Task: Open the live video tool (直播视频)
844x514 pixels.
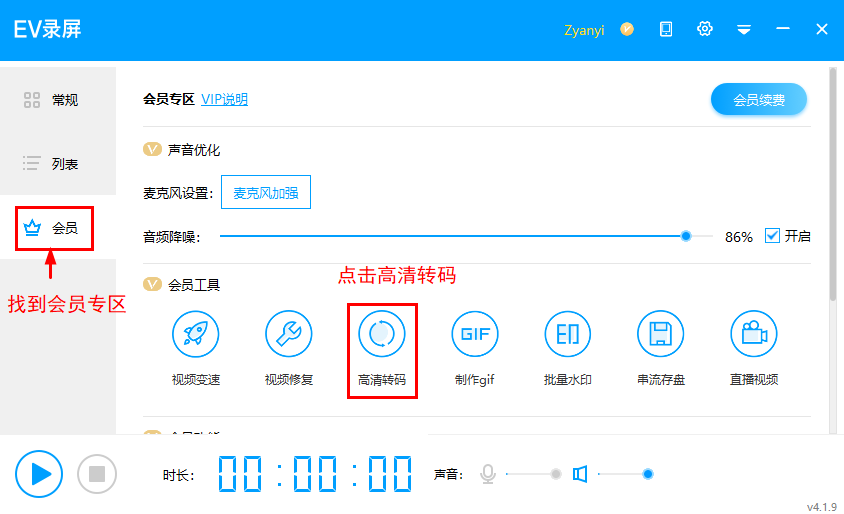Action: point(754,334)
